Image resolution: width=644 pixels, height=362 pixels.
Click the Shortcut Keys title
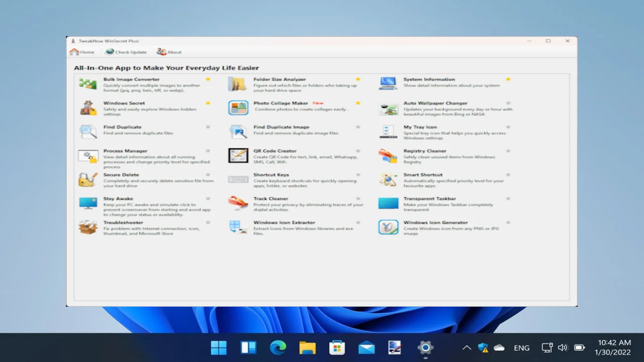tap(271, 175)
